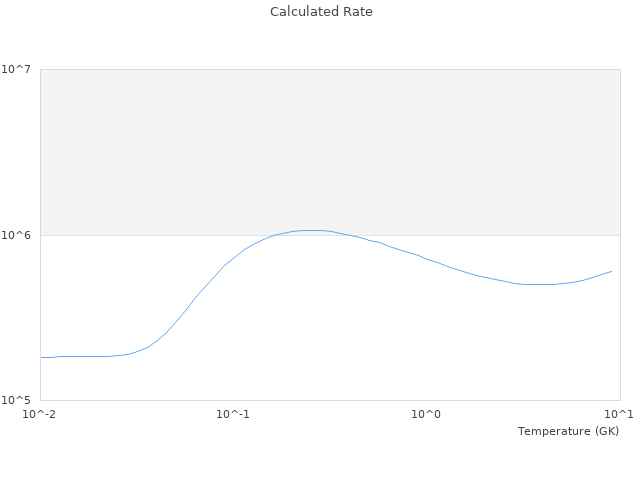Select the 10^1 x-axis tick label
The image size is (640, 480).
tap(620, 415)
